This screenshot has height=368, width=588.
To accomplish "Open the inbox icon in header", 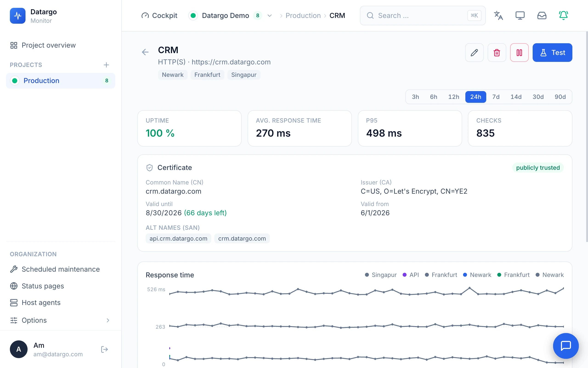I will coord(542,16).
